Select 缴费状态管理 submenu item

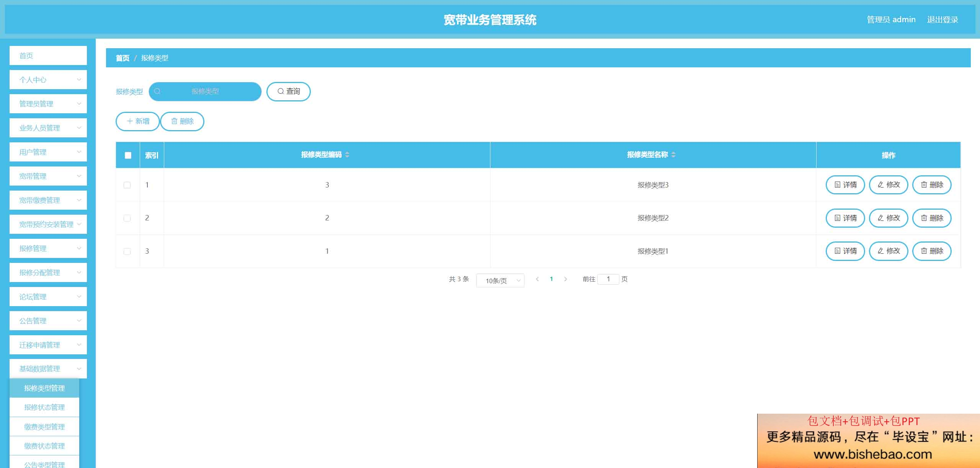tap(44, 446)
